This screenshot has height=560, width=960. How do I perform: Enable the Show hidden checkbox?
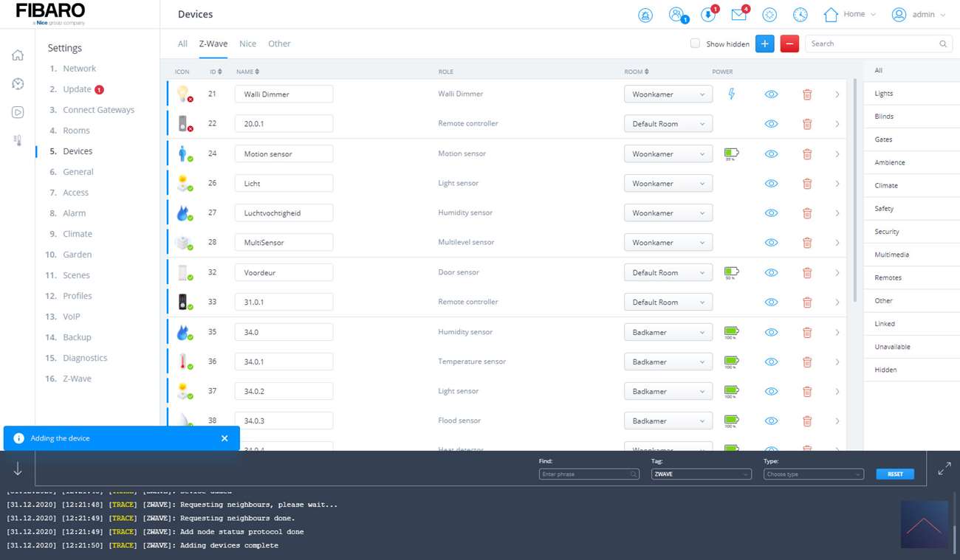click(695, 44)
